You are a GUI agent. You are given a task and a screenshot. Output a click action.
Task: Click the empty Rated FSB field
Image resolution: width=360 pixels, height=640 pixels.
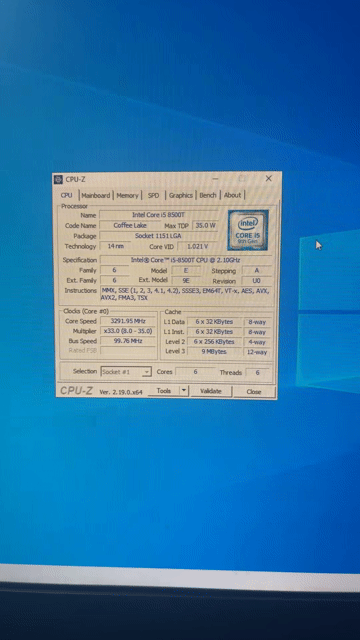point(128,351)
